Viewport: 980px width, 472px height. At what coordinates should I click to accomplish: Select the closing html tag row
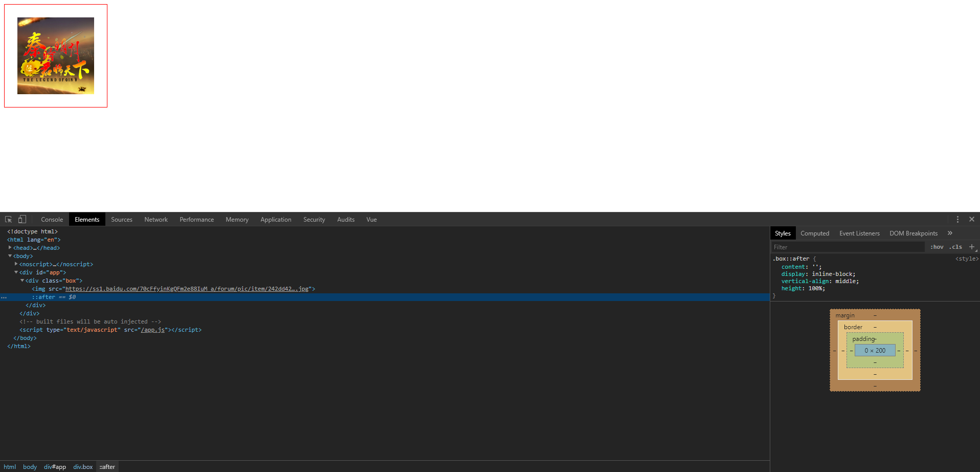[19, 346]
